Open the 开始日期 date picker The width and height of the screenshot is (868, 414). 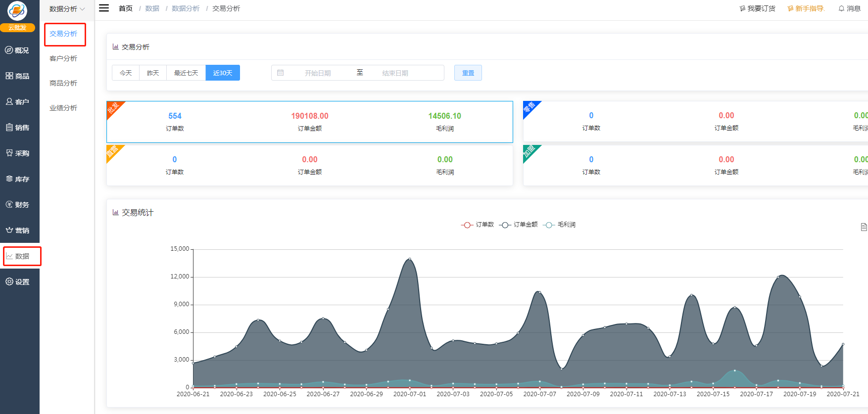coord(318,73)
